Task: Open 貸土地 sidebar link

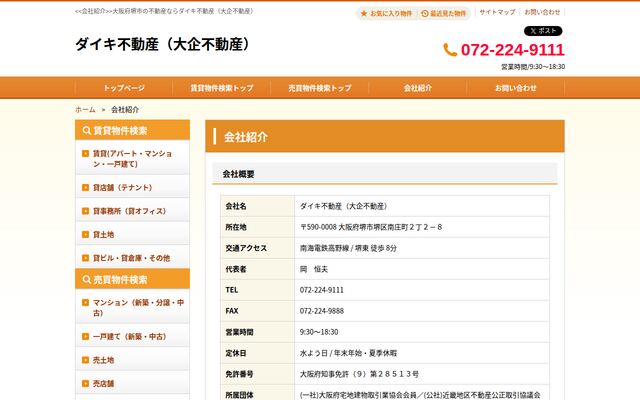Action: coord(132,234)
